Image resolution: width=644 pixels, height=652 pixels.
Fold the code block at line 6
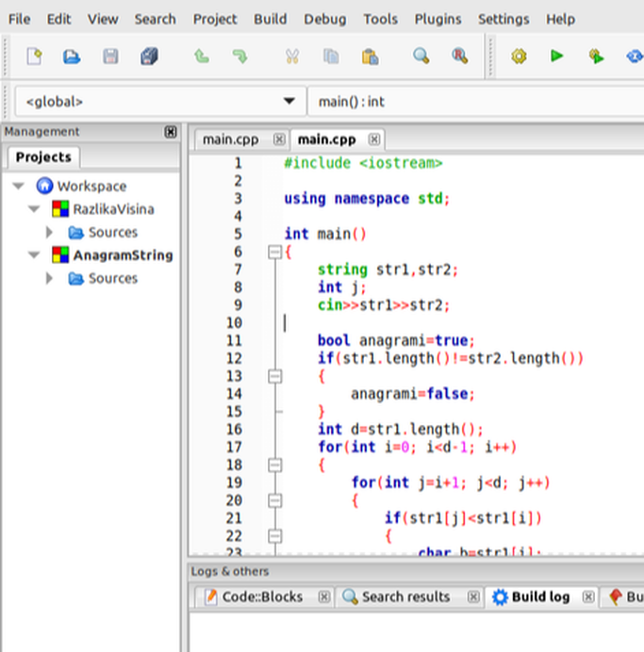(x=274, y=252)
